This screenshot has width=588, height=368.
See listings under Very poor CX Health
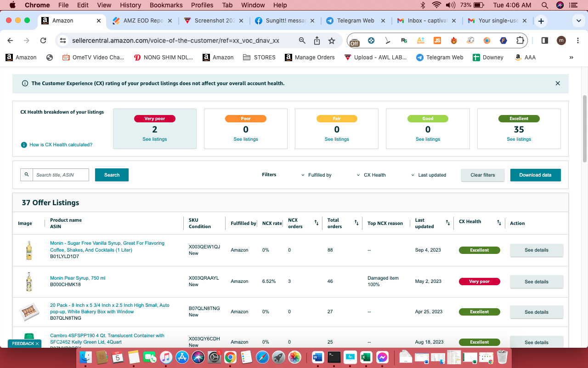click(155, 139)
